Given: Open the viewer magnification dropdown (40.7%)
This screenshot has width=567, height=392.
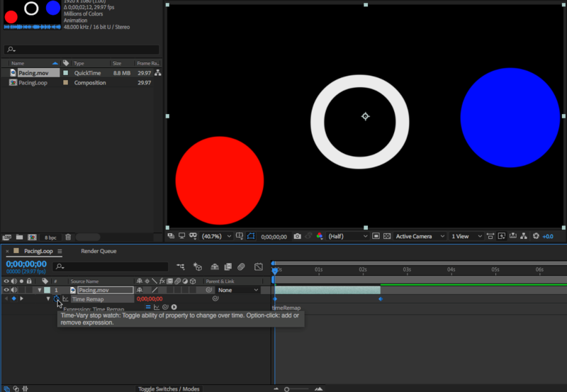Looking at the screenshot, I should tap(215, 236).
